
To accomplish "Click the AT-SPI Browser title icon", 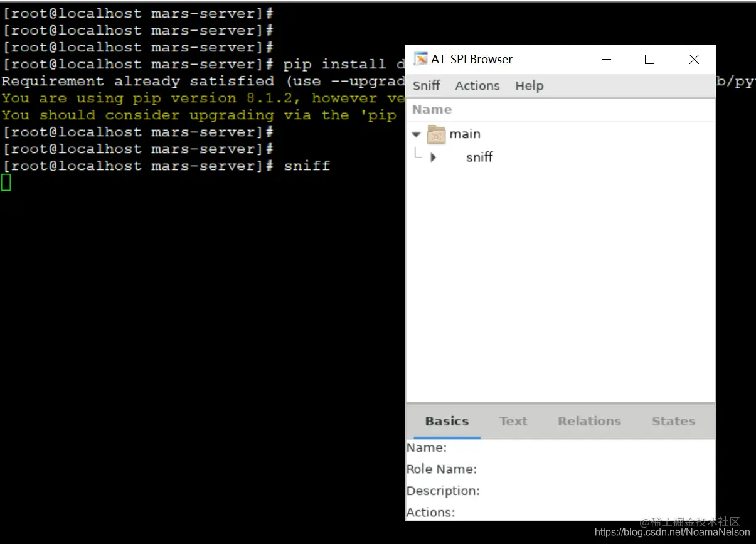I will coord(420,59).
